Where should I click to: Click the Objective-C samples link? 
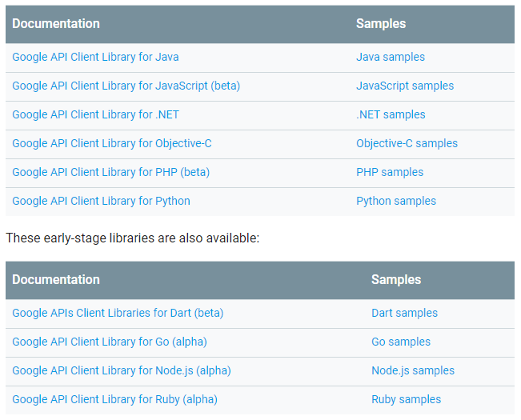click(x=407, y=143)
